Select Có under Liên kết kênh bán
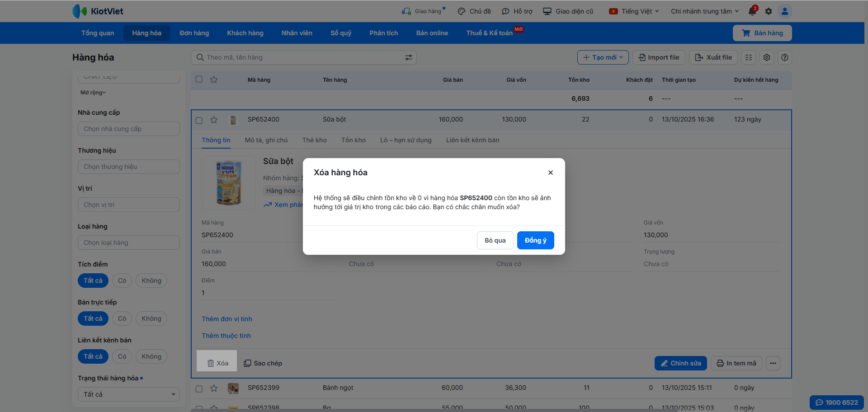 tap(122, 356)
